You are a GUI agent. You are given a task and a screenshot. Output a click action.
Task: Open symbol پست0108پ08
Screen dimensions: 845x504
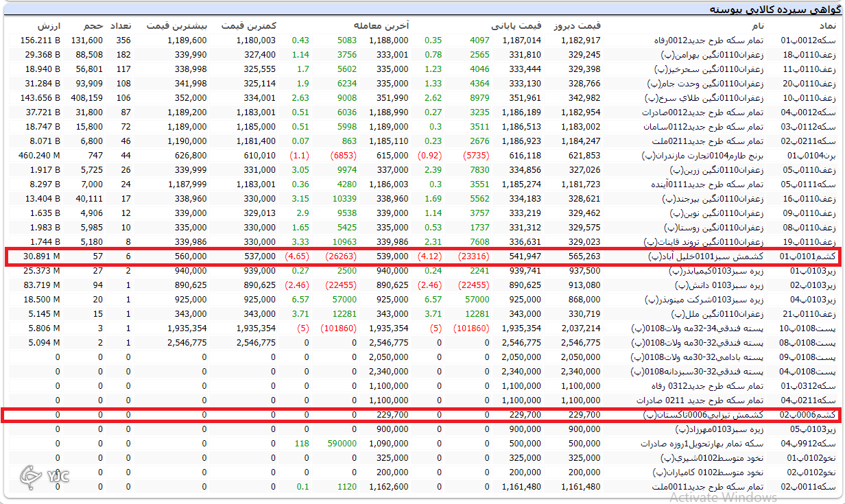pyautogui.click(x=808, y=343)
